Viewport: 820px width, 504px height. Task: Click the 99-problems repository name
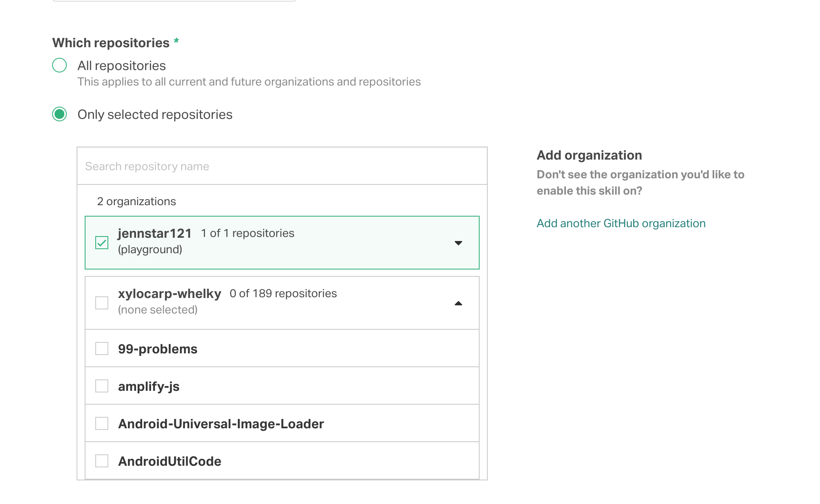(158, 349)
